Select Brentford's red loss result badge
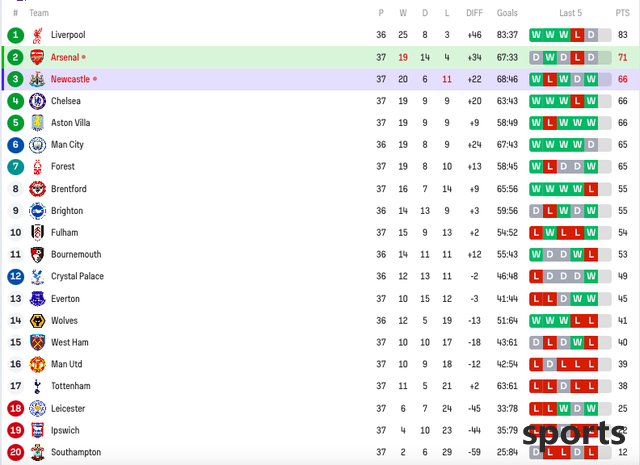The height and width of the screenshot is (465, 640). [x=591, y=189]
